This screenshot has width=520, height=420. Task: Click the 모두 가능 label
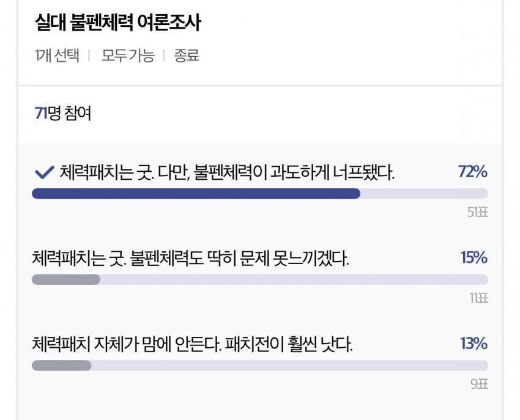(x=128, y=56)
